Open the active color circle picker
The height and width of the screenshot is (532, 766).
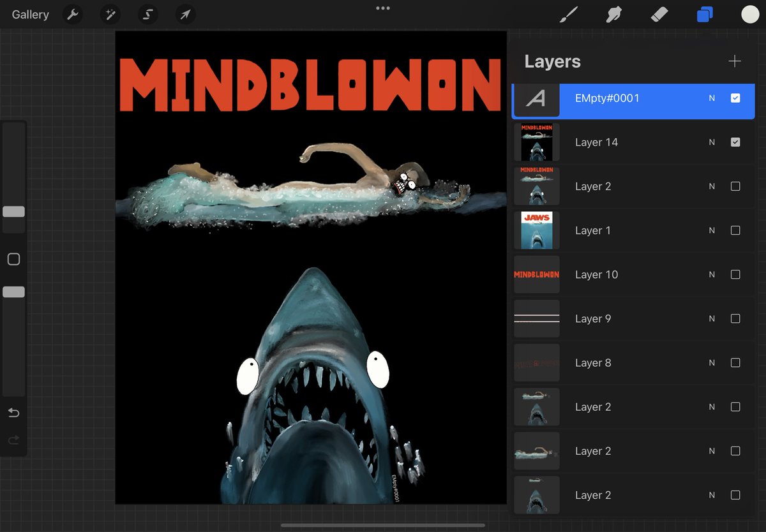[x=750, y=14]
